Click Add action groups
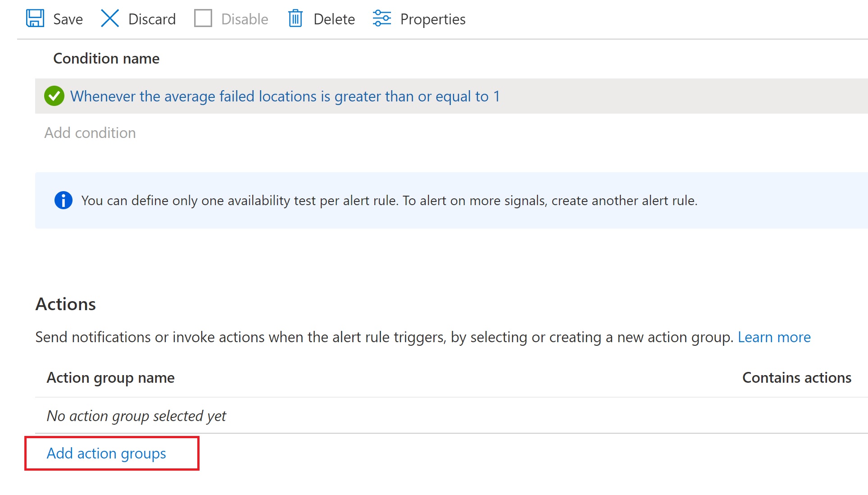The width and height of the screenshot is (868, 495). [x=106, y=454]
